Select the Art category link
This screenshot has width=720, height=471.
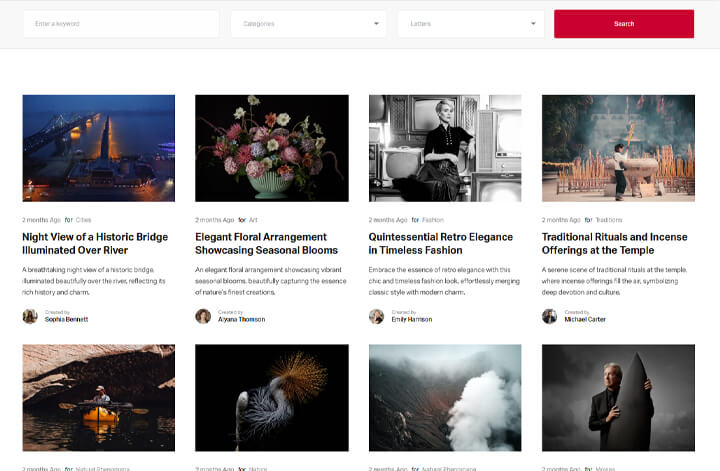pyautogui.click(x=253, y=220)
